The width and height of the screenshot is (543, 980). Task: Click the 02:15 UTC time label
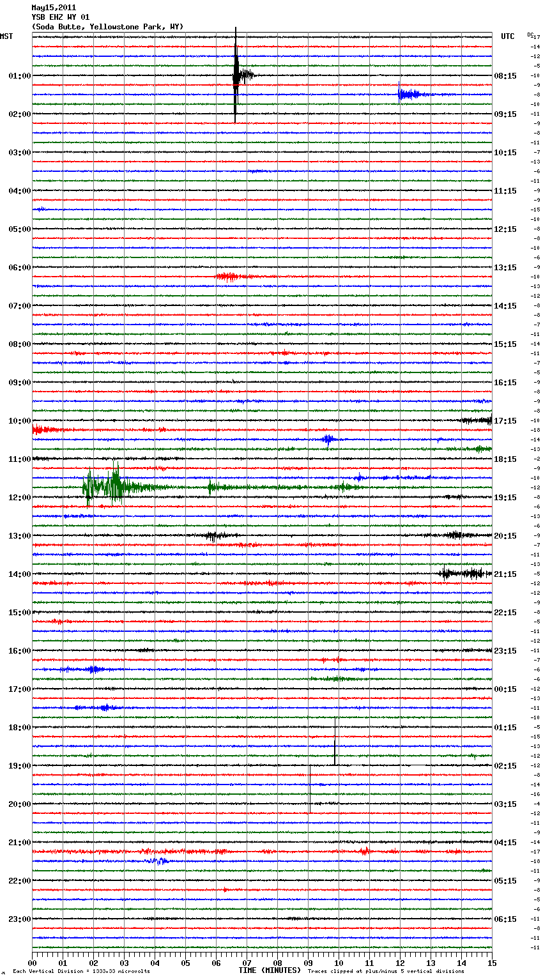505,766
